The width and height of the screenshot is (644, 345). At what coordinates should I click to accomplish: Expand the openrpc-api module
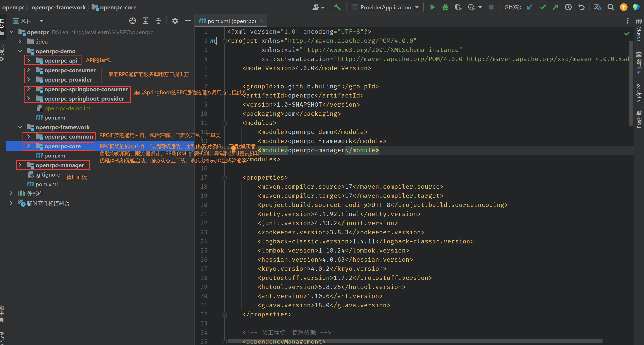tap(29, 60)
